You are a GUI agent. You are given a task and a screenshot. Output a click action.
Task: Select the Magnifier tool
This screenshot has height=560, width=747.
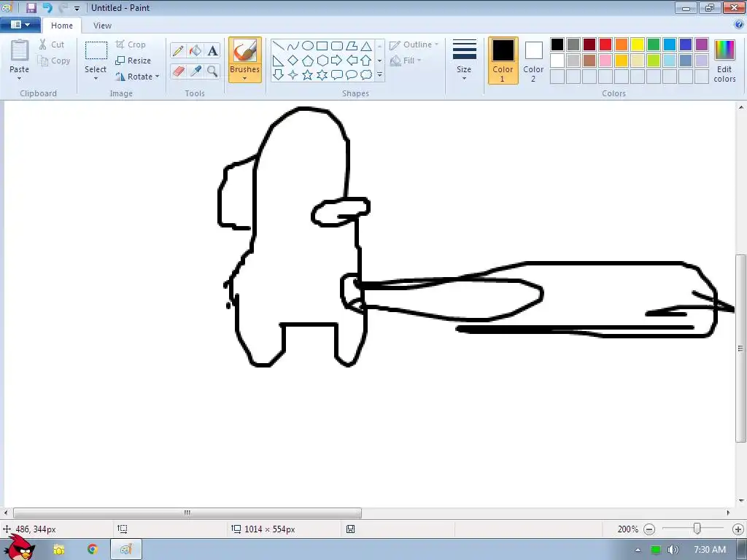click(212, 71)
